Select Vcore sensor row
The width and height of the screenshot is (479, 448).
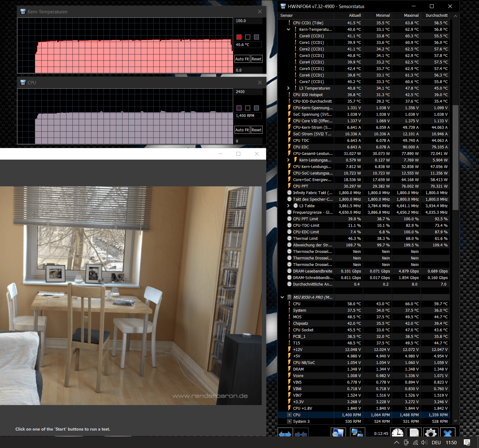(x=364, y=376)
